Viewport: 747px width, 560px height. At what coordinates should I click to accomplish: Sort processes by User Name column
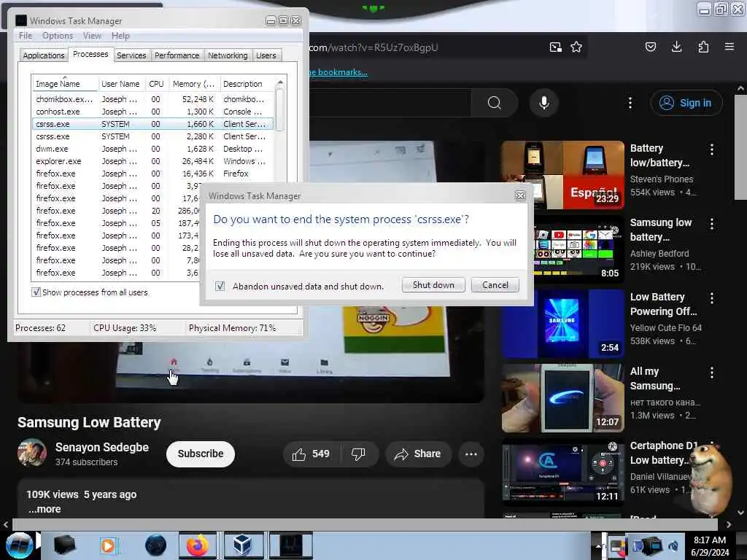pos(120,84)
